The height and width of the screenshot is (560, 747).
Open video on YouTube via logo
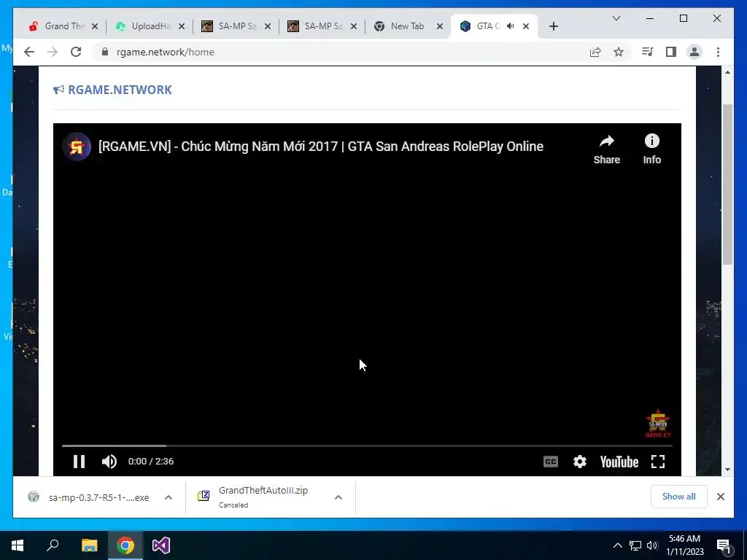tap(619, 462)
